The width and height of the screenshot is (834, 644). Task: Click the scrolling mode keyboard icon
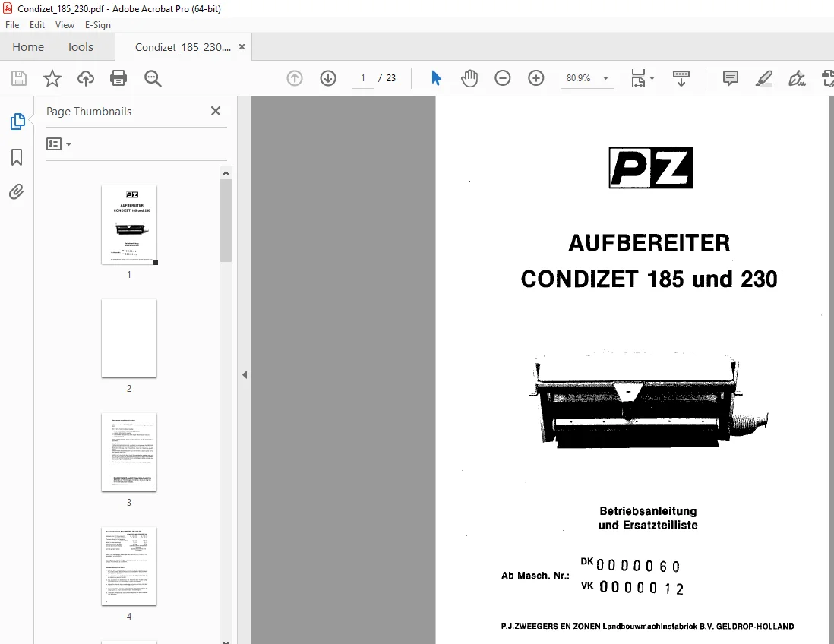(x=681, y=78)
